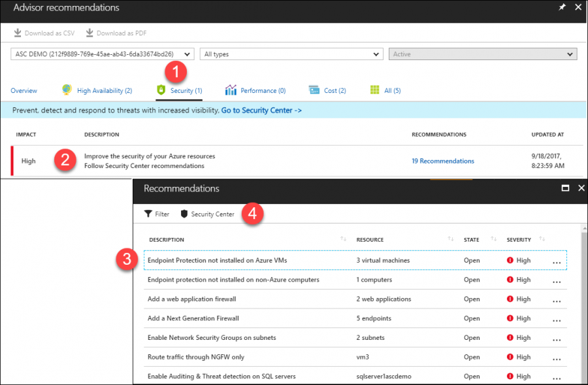Click the Download as PDF label
The height and width of the screenshot is (385, 588).
pyautogui.click(x=122, y=33)
